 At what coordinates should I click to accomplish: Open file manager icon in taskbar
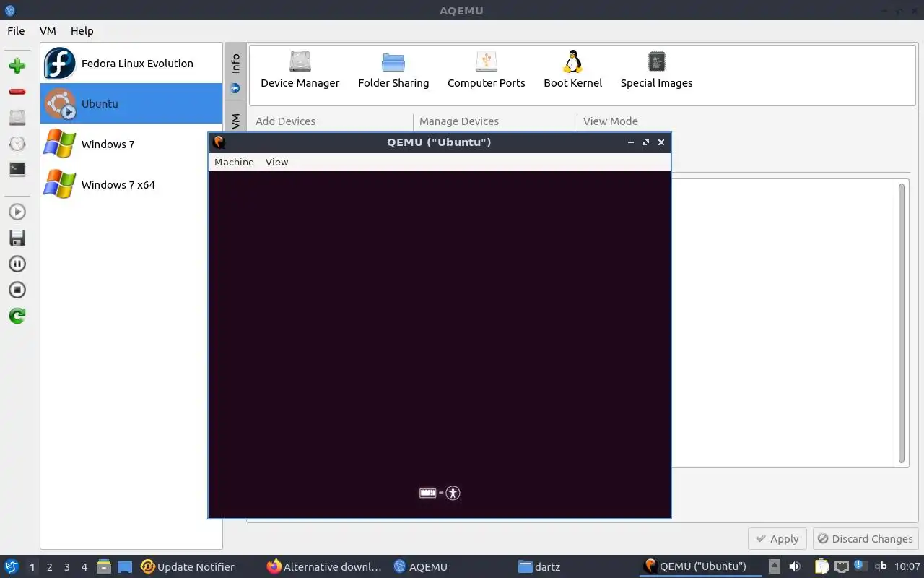[104, 567]
